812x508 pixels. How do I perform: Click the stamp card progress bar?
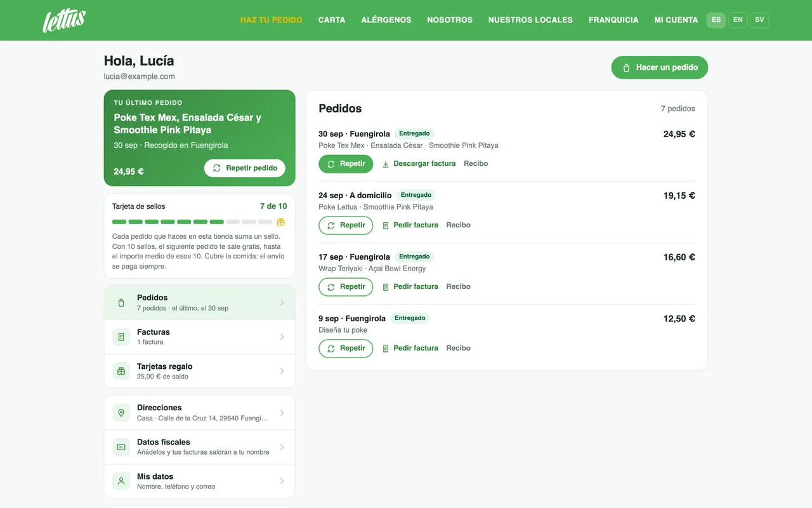[x=192, y=222]
